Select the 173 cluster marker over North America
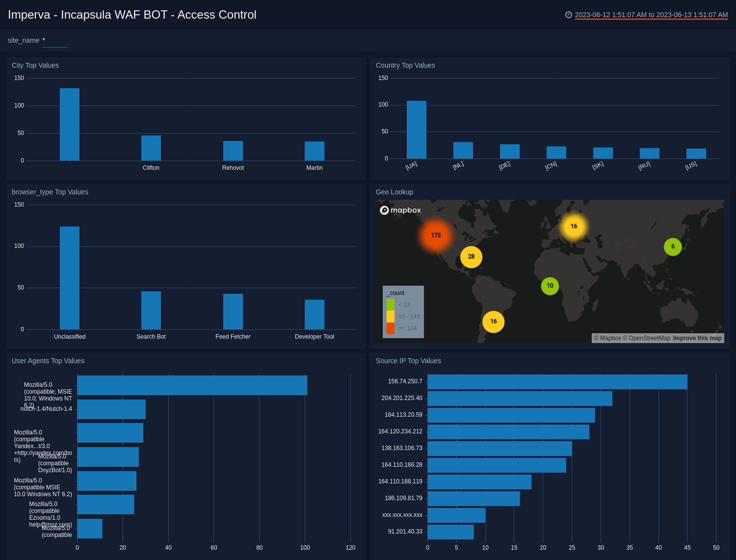Screen dimensions: 736x560 (x=436, y=236)
